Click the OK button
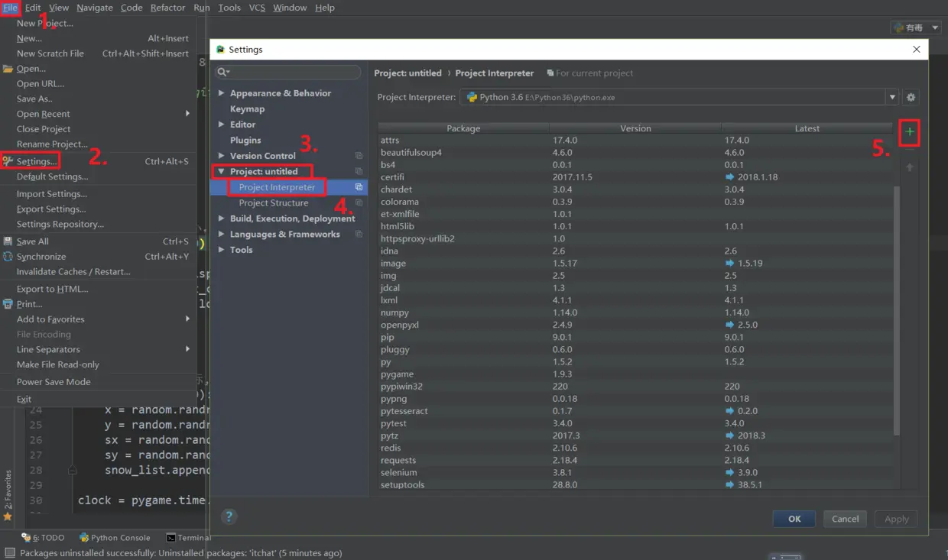Viewport: 948px width, 560px height. point(794,519)
